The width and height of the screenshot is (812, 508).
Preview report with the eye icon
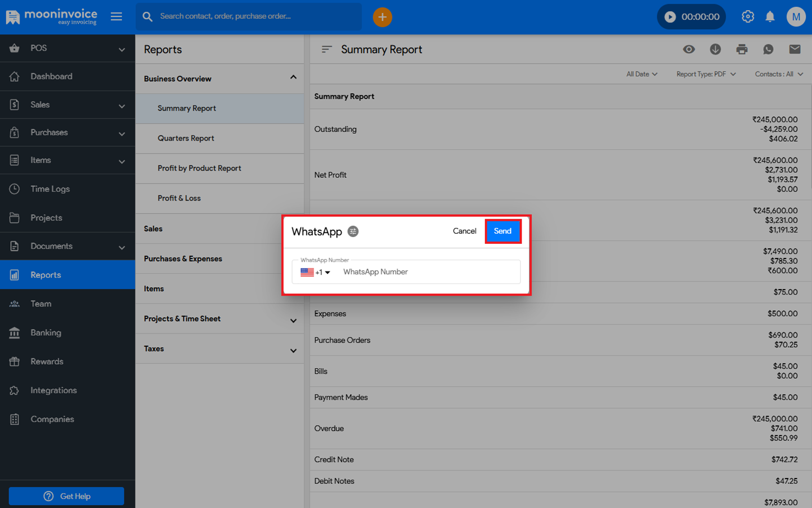tap(689, 50)
